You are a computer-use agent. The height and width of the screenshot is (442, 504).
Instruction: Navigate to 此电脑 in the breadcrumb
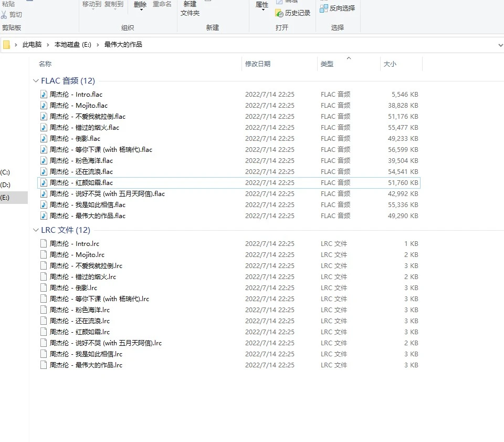[x=32, y=44]
